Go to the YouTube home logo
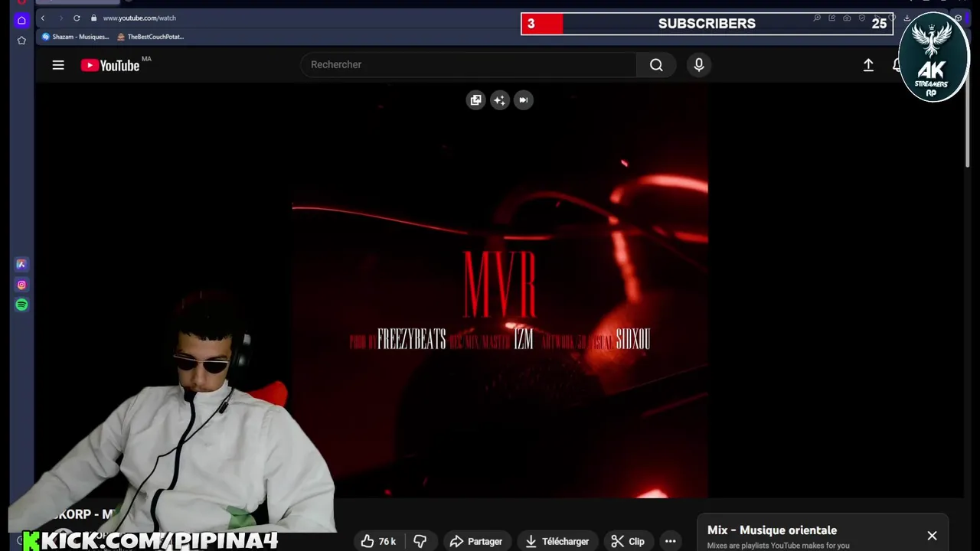Image resolution: width=980 pixels, height=551 pixels. coord(110,65)
